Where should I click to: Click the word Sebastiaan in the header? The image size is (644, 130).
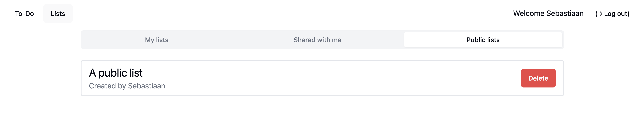[x=565, y=13]
